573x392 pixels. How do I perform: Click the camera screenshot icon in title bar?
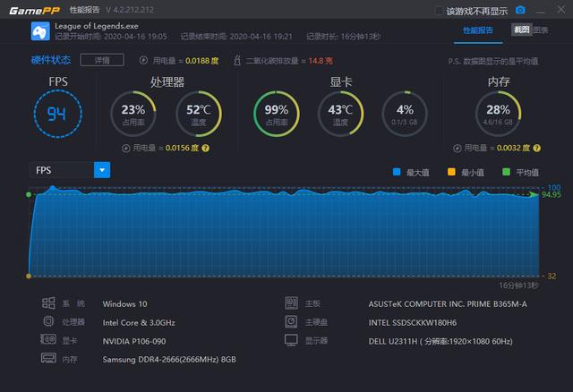pyautogui.click(x=520, y=10)
